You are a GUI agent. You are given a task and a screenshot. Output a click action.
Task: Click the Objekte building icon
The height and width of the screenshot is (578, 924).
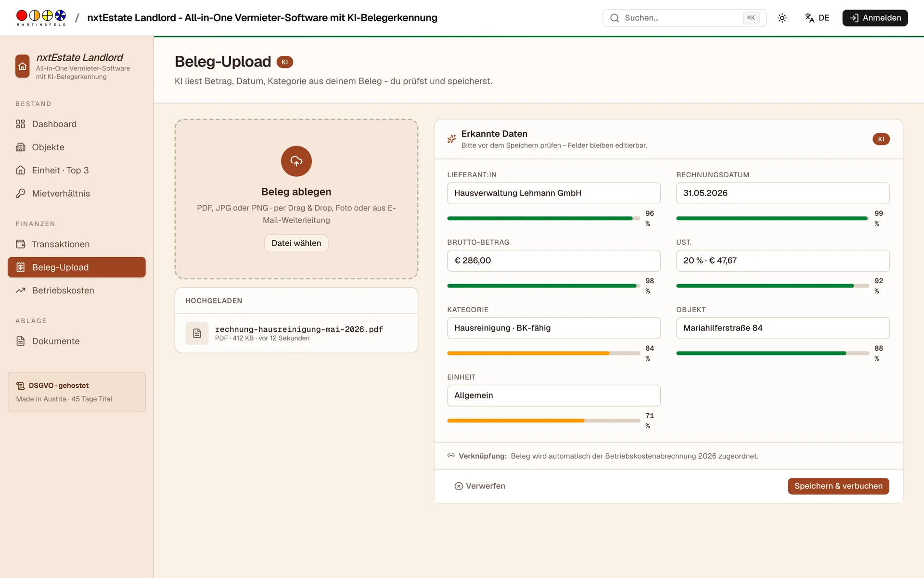(x=20, y=147)
